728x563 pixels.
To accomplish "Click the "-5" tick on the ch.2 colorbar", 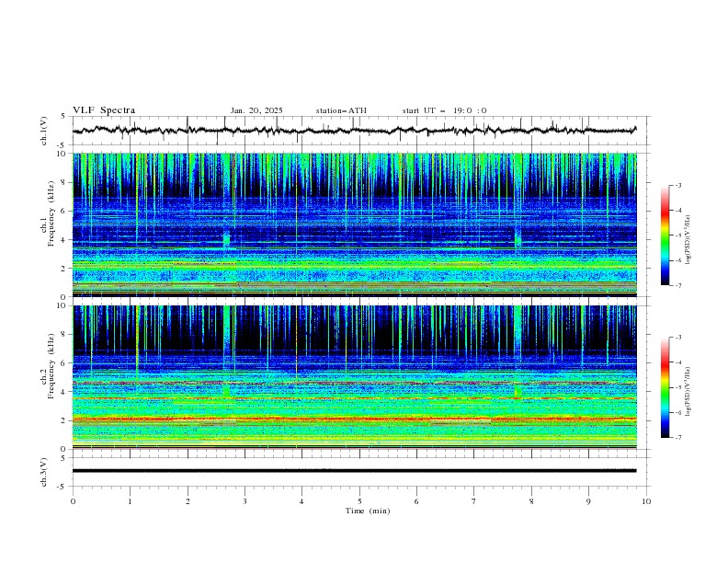I will 677,387.
